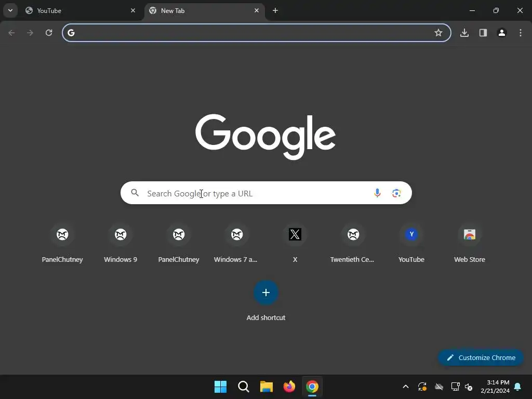Show hidden system tray icons
The height and width of the screenshot is (399, 532).
click(x=405, y=387)
